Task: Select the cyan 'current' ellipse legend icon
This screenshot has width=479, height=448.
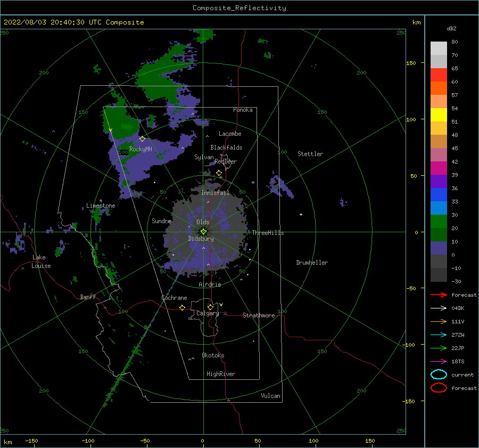Action: tap(439, 374)
